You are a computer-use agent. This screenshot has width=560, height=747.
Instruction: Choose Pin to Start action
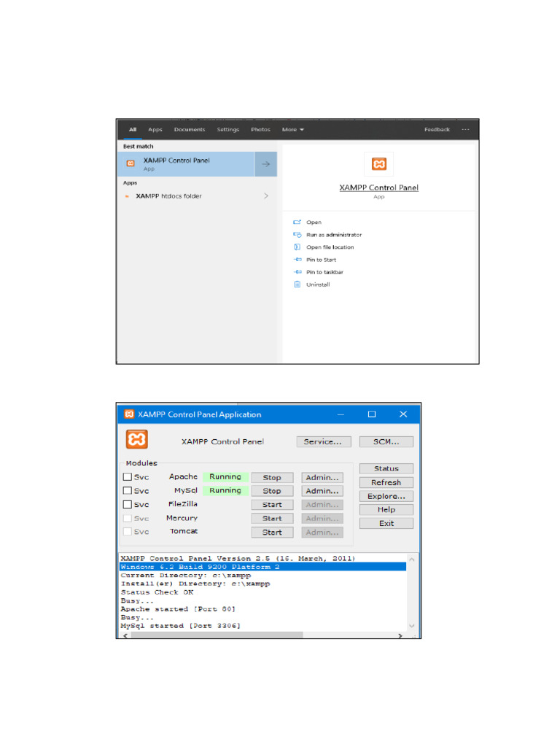point(321,260)
